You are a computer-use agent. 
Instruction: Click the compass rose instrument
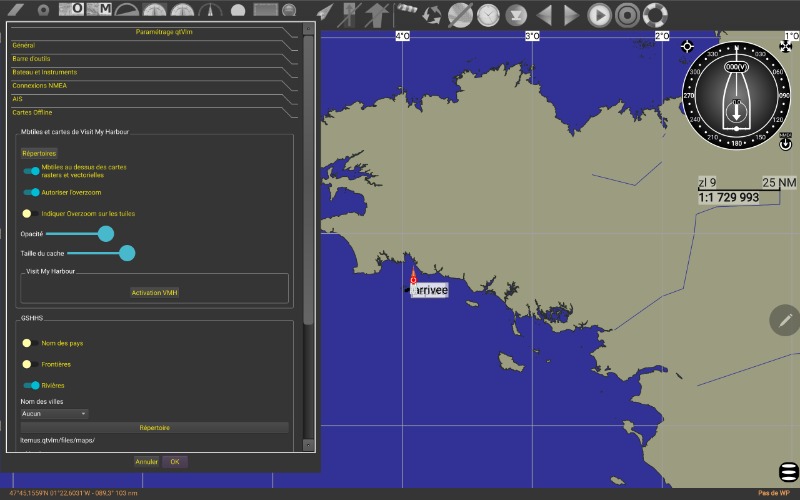click(736, 95)
